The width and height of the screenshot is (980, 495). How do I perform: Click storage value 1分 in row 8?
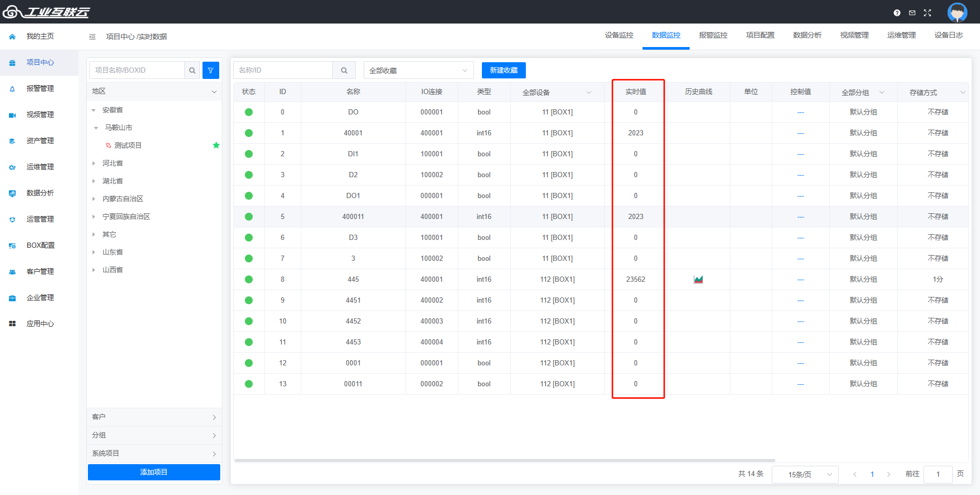(x=938, y=280)
